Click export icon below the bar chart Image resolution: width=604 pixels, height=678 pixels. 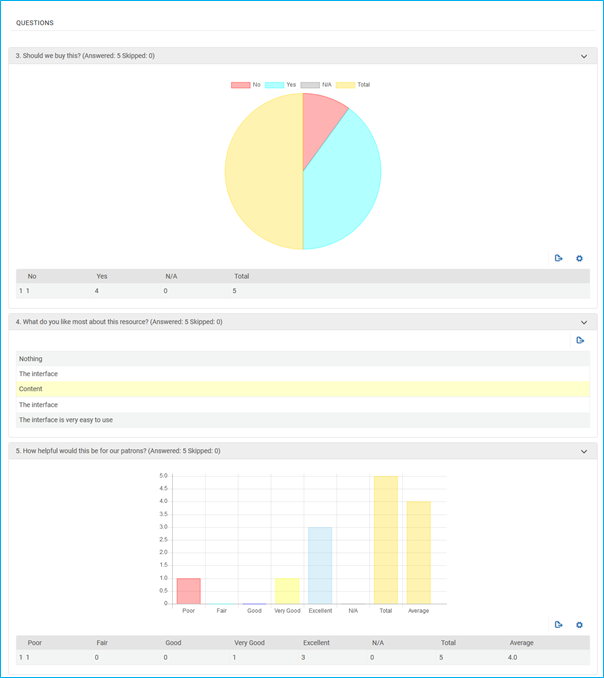(559, 625)
